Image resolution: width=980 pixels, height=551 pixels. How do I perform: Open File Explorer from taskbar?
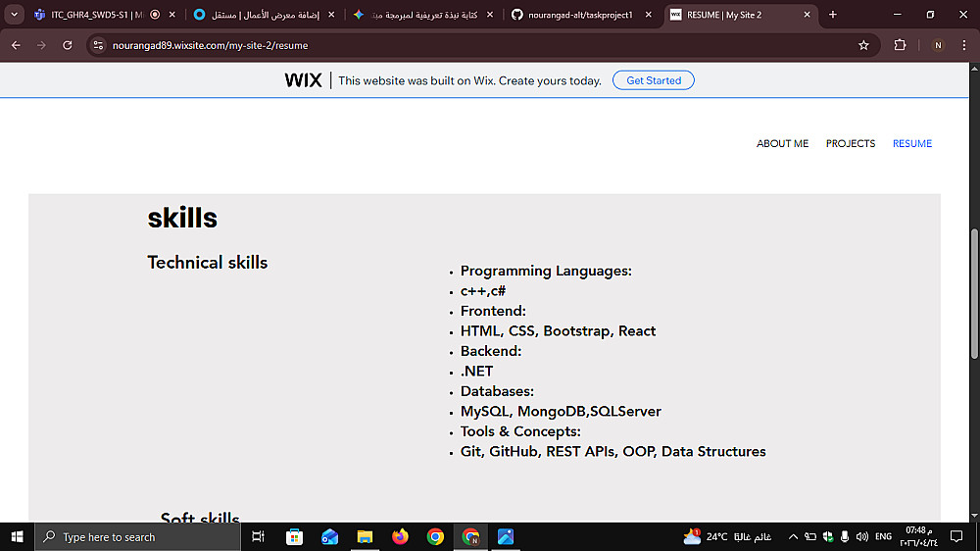(x=365, y=536)
